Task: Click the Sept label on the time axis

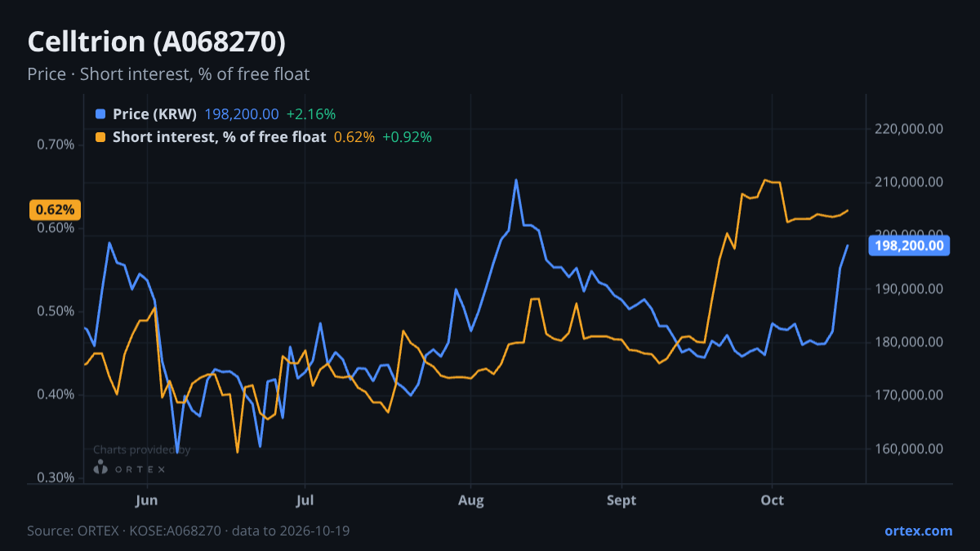Action: [622, 500]
